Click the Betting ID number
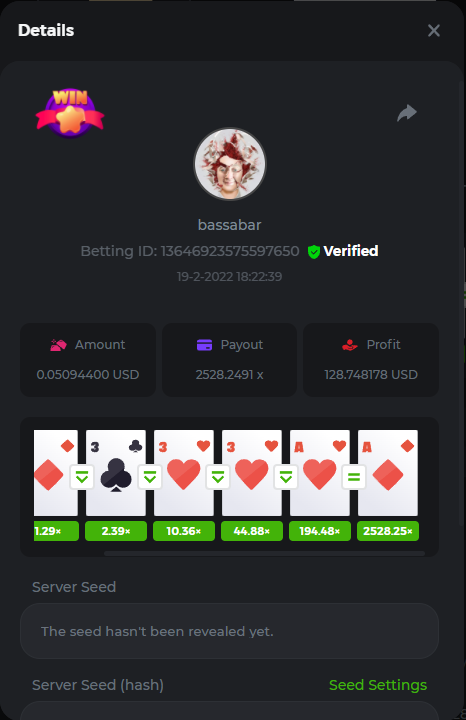Viewport: 466px width, 720px height. pyautogui.click(x=230, y=251)
